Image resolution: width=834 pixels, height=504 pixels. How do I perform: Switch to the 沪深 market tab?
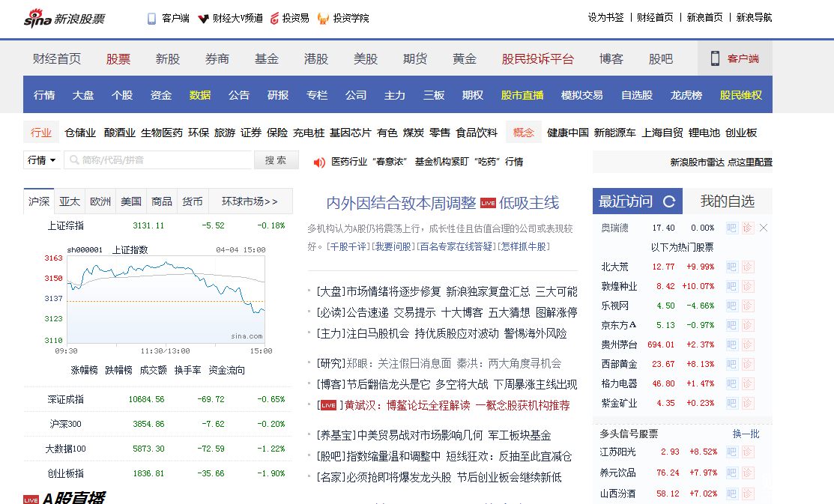click(x=39, y=201)
